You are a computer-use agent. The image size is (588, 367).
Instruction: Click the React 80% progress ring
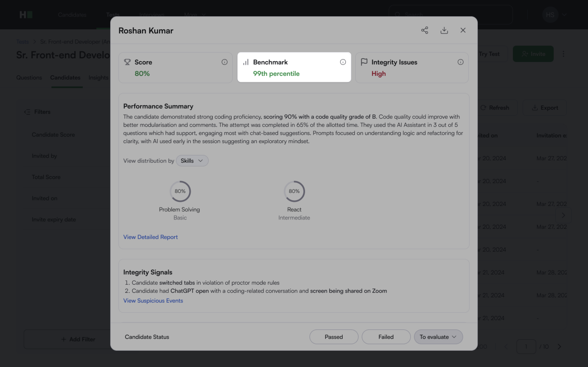click(294, 191)
